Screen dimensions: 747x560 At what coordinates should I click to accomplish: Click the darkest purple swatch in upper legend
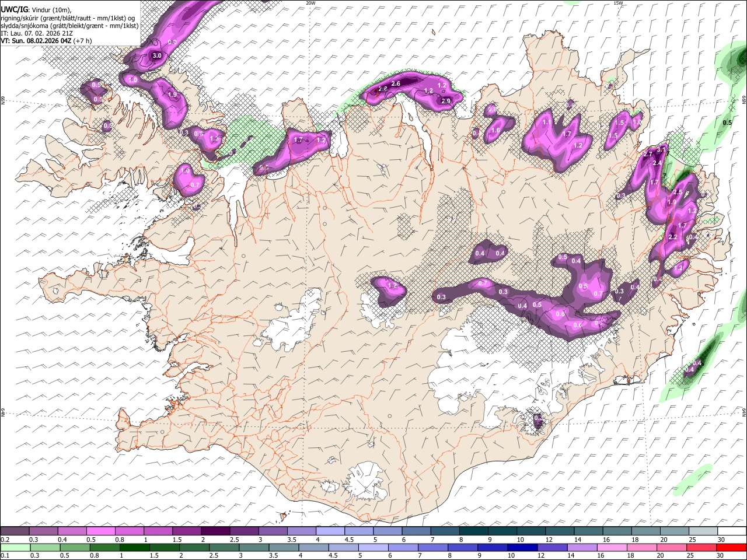[x=215, y=531]
